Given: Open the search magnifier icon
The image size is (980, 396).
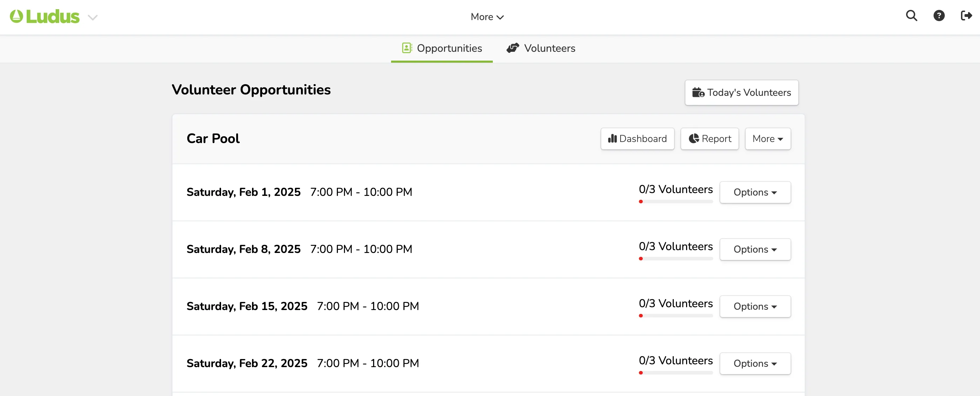Looking at the screenshot, I should click(x=911, y=16).
